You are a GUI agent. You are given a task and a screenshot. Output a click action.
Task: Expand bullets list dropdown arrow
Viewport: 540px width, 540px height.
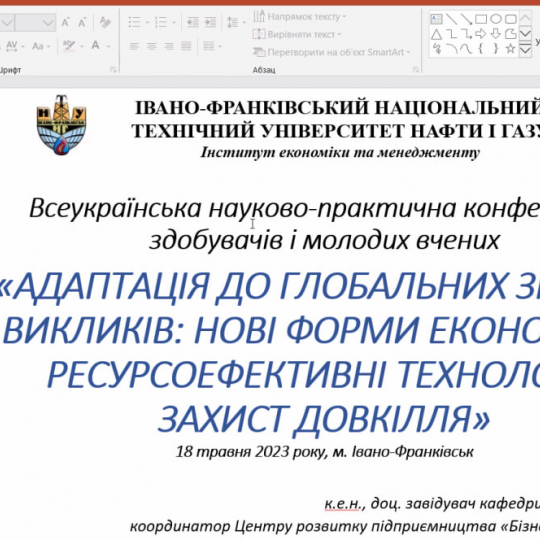(147, 23)
